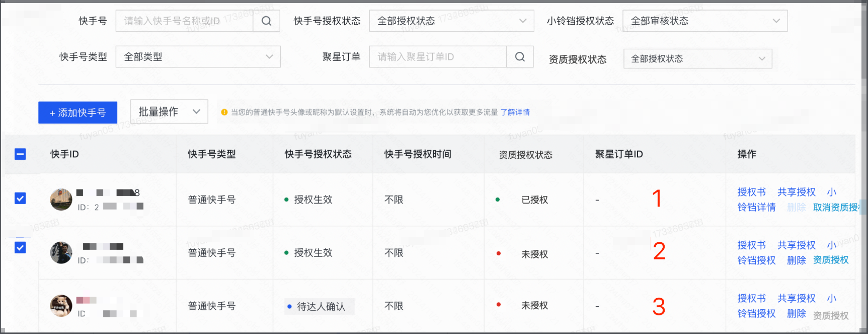Click 共享授权 link in second row
The image size is (868, 334).
[x=797, y=245]
